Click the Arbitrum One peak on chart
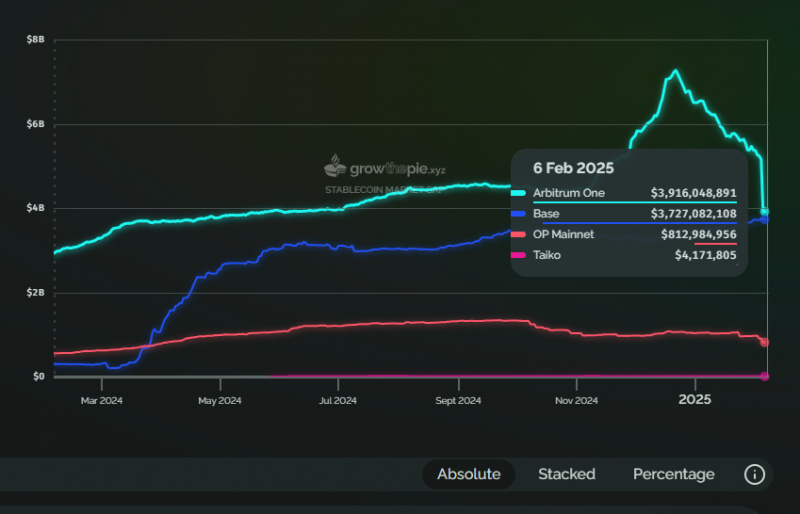Viewport: 800px width, 514px height. (676, 71)
